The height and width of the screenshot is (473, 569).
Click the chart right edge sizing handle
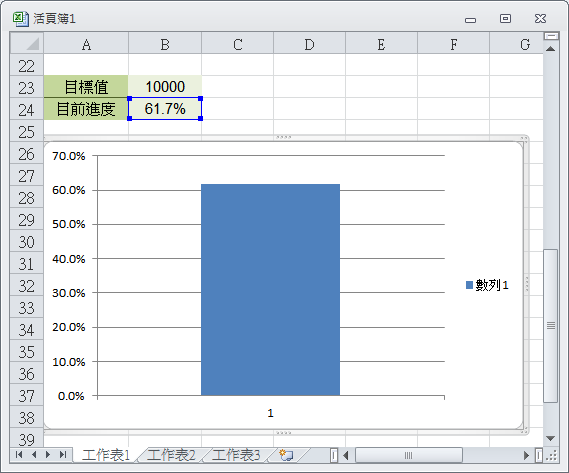click(x=527, y=284)
